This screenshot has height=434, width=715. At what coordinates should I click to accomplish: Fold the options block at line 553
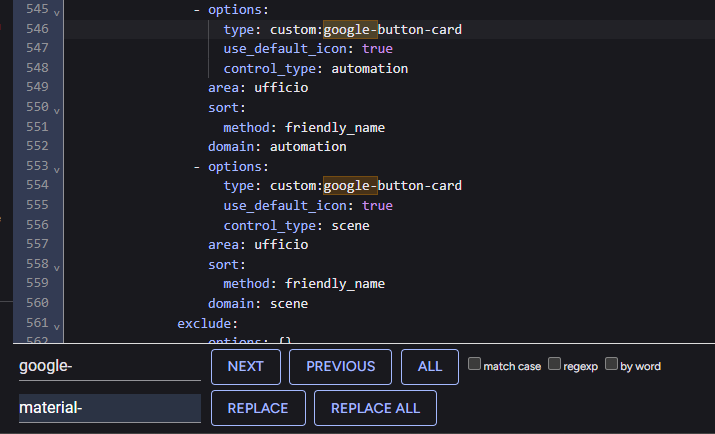pos(56,169)
